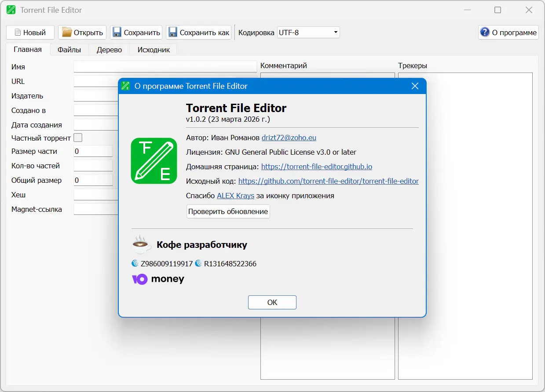
Task: Click the WebMoney globe icon beside R131648522366
Action: coord(198,264)
